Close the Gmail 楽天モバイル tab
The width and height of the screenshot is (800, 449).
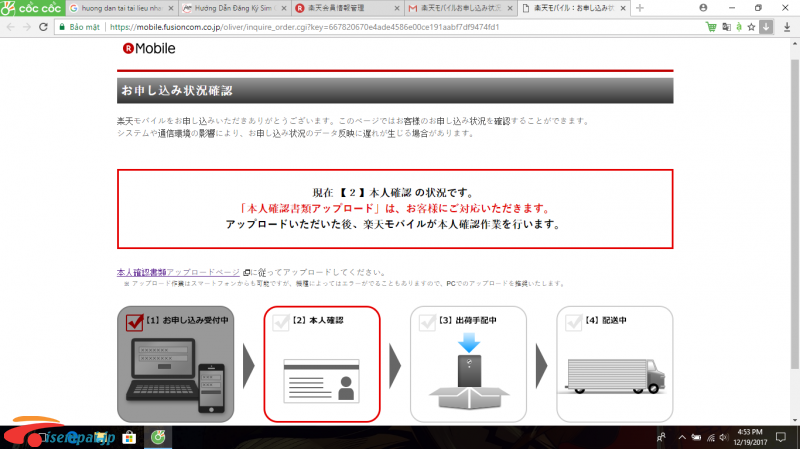click(x=510, y=8)
